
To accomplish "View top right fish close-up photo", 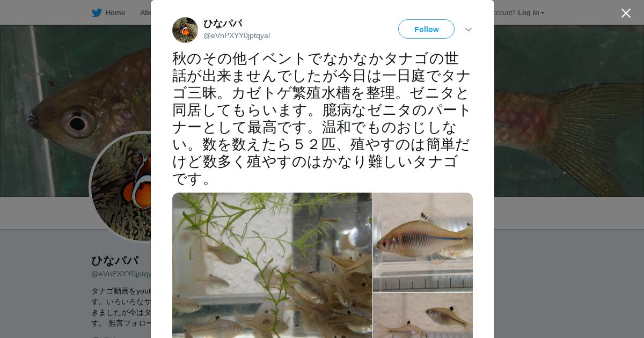I will point(423,242).
